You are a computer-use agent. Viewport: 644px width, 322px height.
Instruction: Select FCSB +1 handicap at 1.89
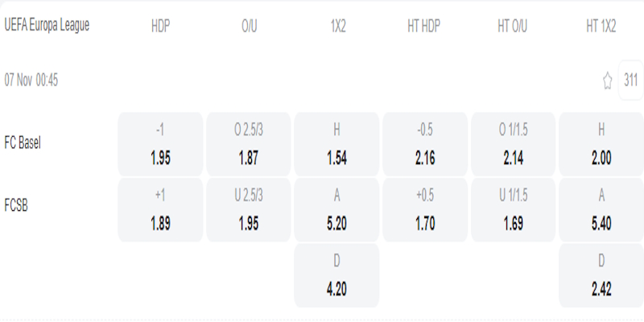[160, 210]
